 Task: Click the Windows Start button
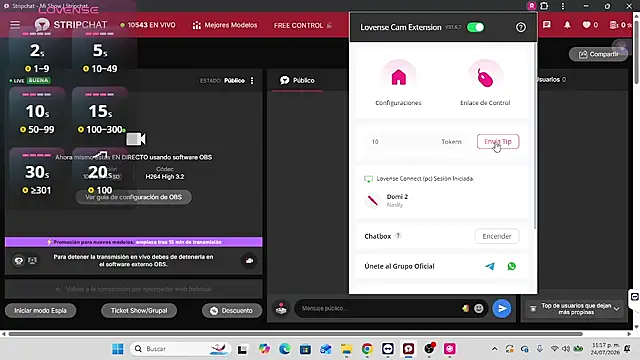[118, 349]
